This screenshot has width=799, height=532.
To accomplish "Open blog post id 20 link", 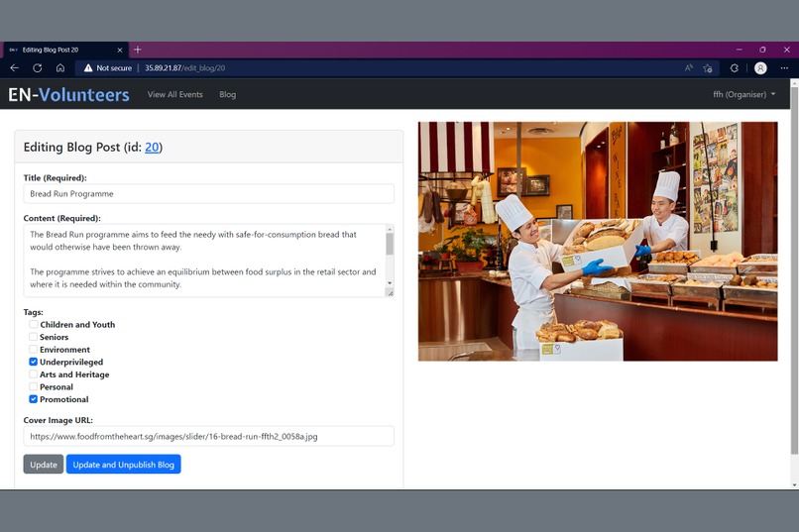I will 152,148.
